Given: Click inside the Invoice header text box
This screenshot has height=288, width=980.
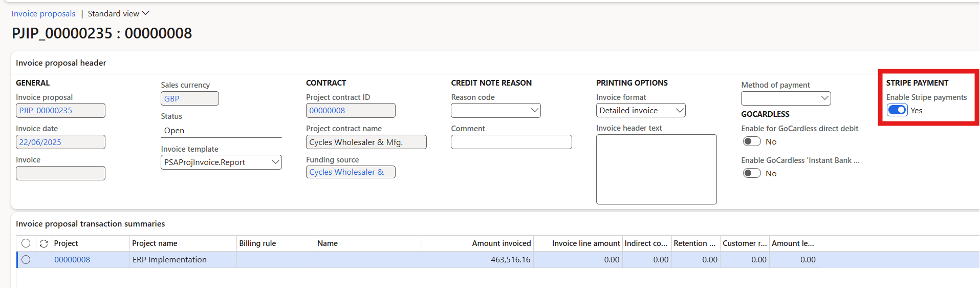Looking at the screenshot, I should (656, 169).
